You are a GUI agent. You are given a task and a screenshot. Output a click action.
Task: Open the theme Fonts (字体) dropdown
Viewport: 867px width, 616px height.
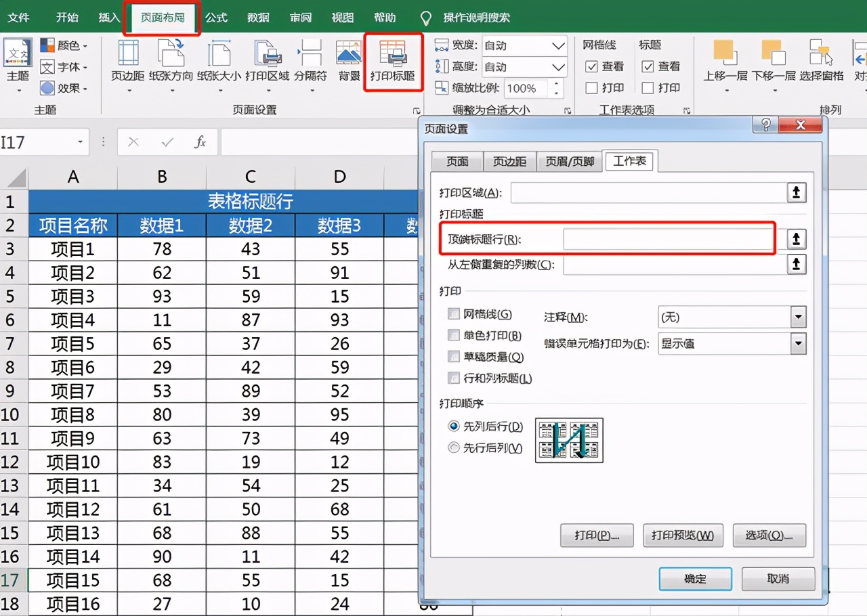click(x=64, y=67)
